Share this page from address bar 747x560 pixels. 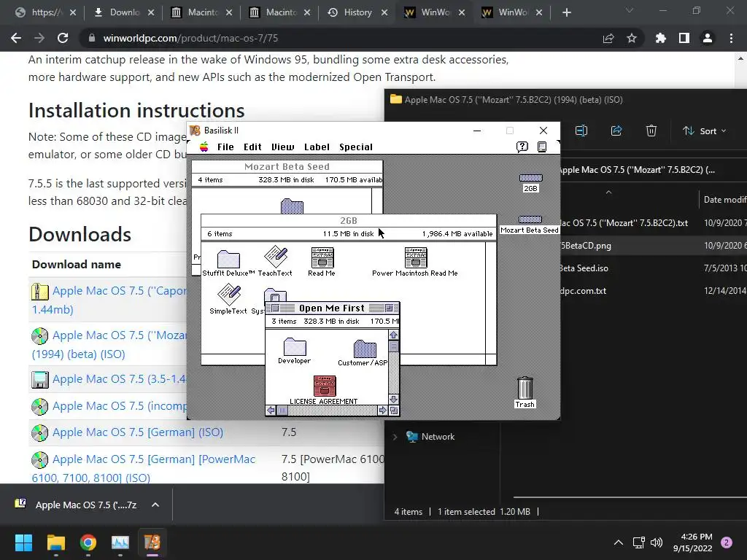[x=608, y=38]
